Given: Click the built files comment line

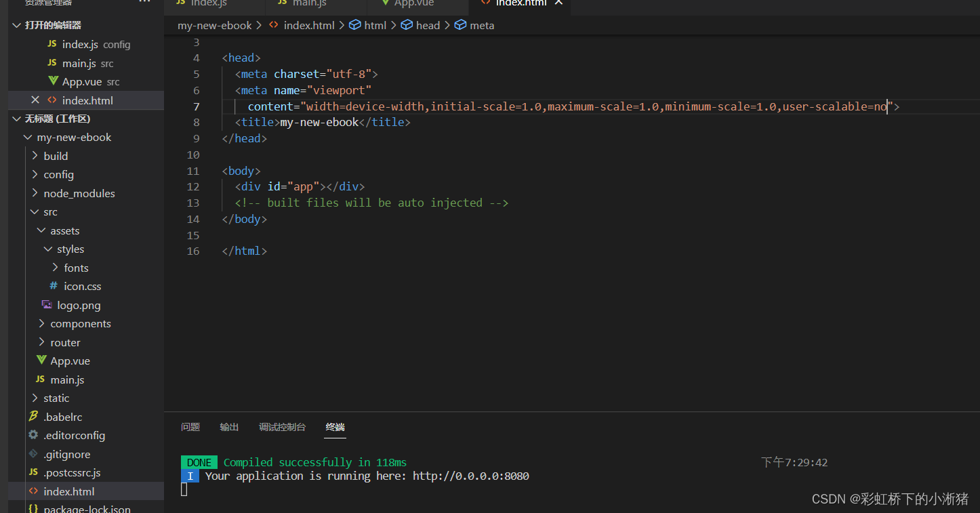Looking at the screenshot, I should pyautogui.click(x=371, y=203).
